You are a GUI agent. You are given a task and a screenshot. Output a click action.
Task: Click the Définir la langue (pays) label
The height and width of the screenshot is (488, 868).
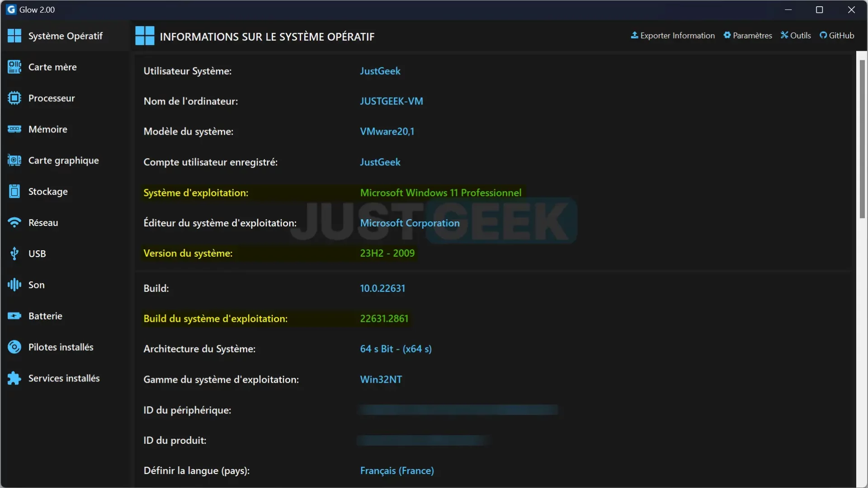tap(197, 470)
